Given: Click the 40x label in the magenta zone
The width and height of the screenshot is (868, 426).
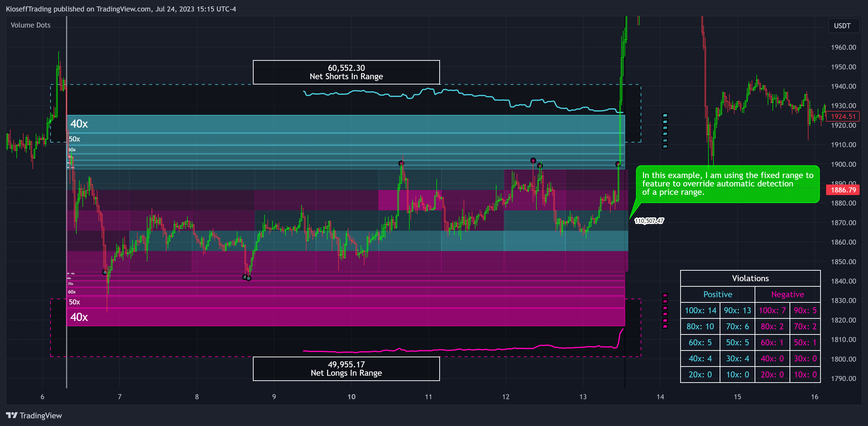Looking at the screenshot, I should coord(79,317).
